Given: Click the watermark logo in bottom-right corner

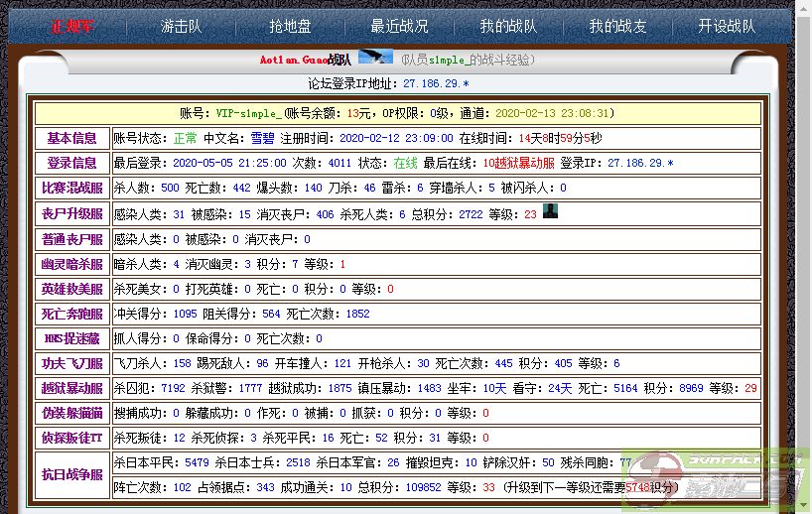Looking at the screenshot, I should [714, 479].
